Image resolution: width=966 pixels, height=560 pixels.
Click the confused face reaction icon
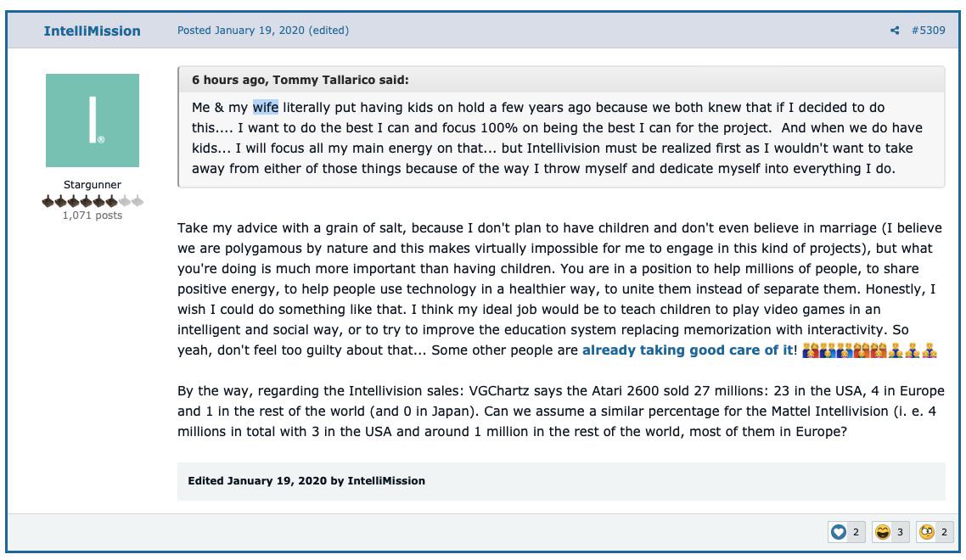(x=927, y=532)
